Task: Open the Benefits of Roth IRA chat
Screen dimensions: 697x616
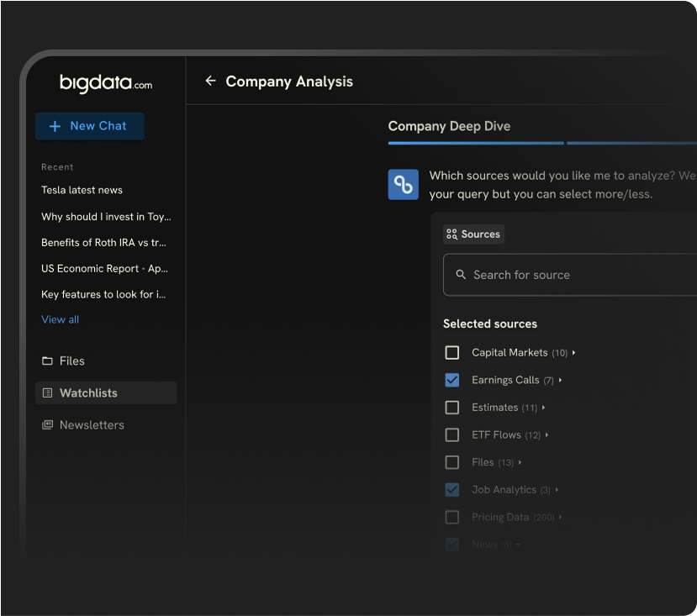Action: tap(103, 243)
